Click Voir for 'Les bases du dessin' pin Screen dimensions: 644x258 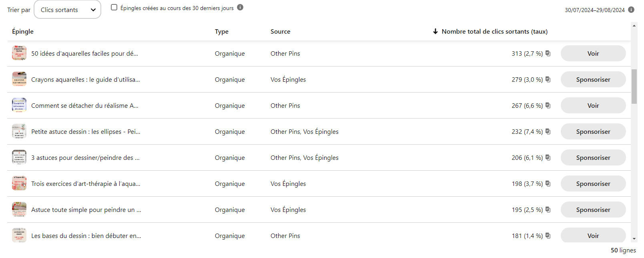[x=593, y=235]
